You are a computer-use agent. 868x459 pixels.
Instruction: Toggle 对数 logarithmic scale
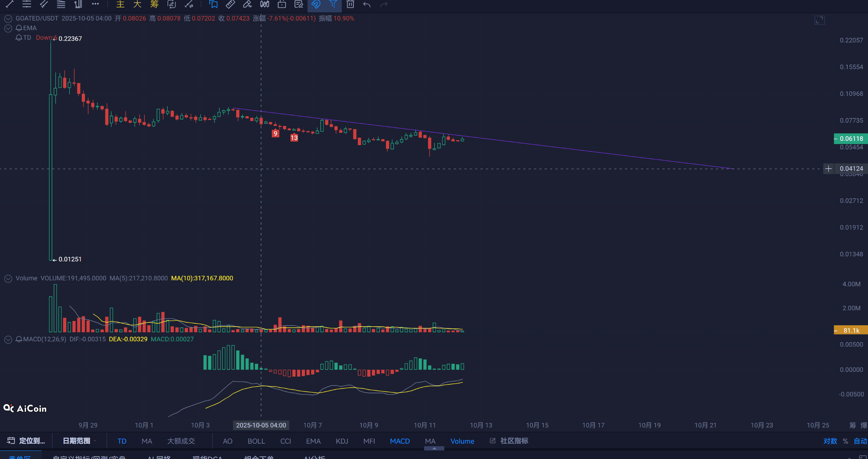point(830,441)
